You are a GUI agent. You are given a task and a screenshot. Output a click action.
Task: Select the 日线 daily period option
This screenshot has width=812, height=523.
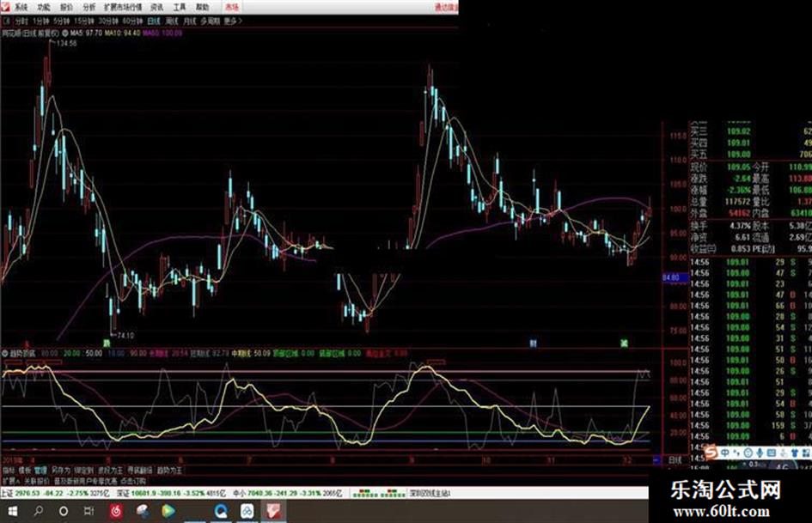pyautogui.click(x=153, y=19)
